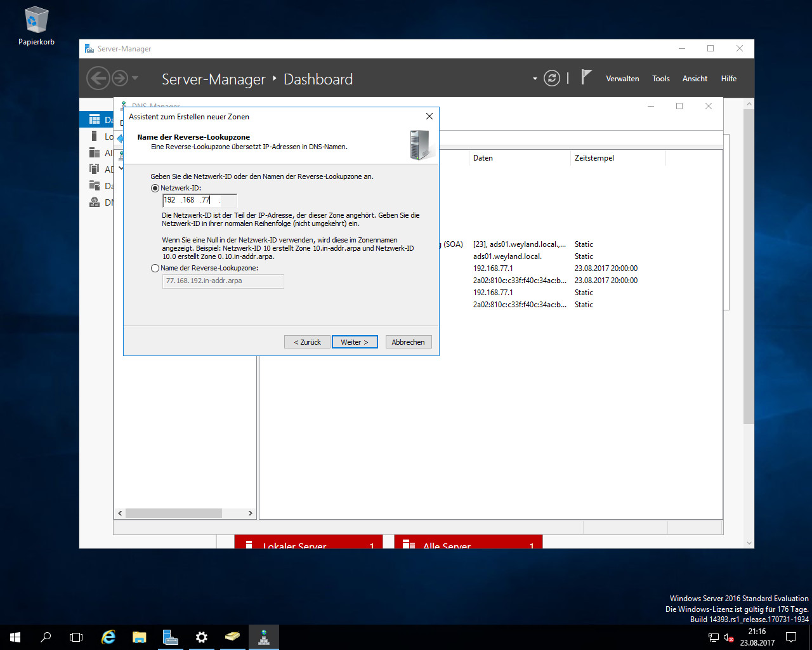The image size is (812, 650).
Task: Click the taskbar search magnifier icon
Action: coord(46,637)
